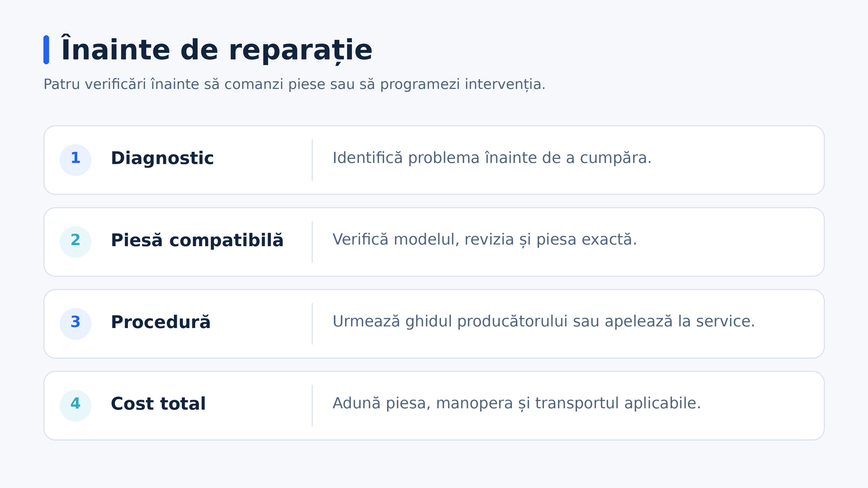Click the number 3 circle badge
This screenshot has height=488, width=868.
click(x=75, y=324)
